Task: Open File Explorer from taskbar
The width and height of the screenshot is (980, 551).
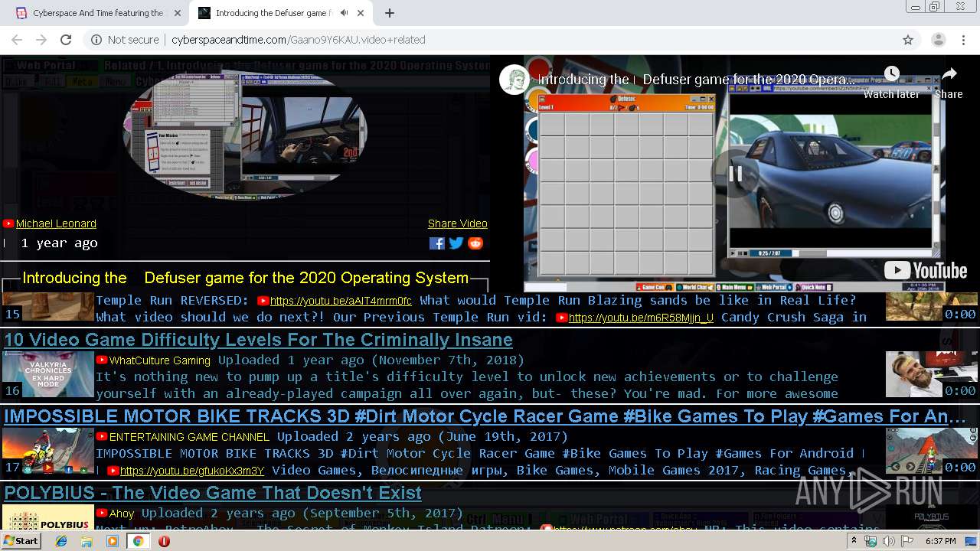Action: (87, 541)
